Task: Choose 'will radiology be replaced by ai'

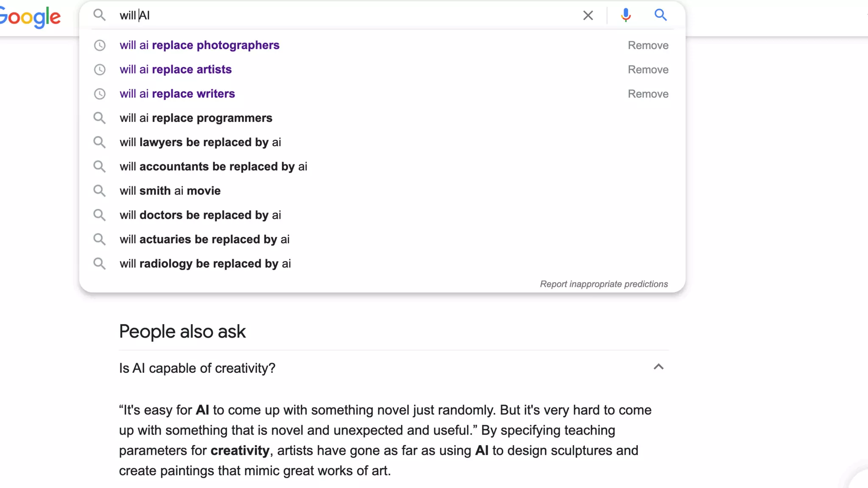Action: pos(205,263)
